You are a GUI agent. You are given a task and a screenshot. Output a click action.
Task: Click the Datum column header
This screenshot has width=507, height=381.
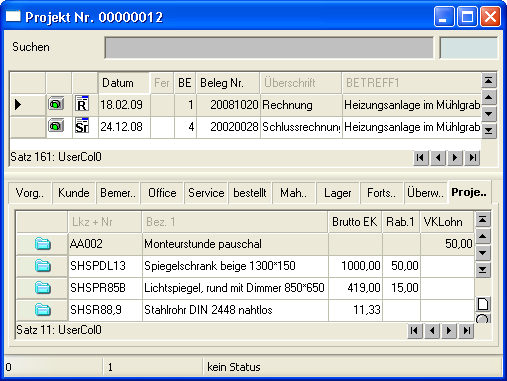coord(124,83)
